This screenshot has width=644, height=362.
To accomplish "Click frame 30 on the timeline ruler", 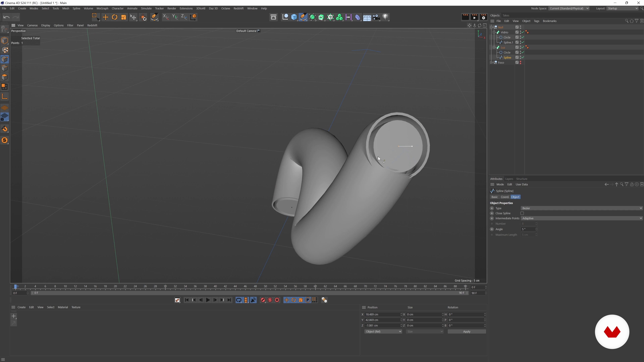I will (165, 286).
